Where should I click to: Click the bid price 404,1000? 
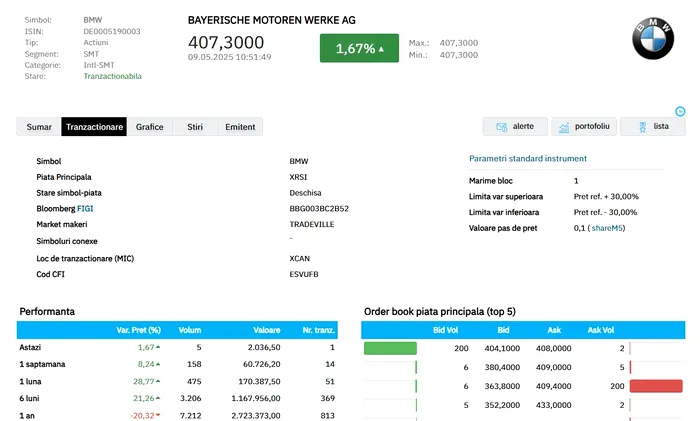pyautogui.click(x=502, y=348)
